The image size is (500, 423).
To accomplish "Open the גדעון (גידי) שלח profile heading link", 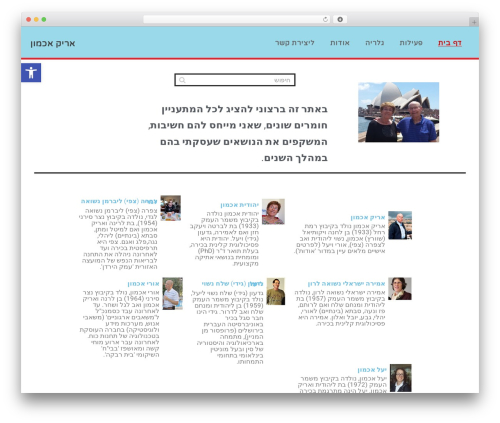I will point(232,284).
